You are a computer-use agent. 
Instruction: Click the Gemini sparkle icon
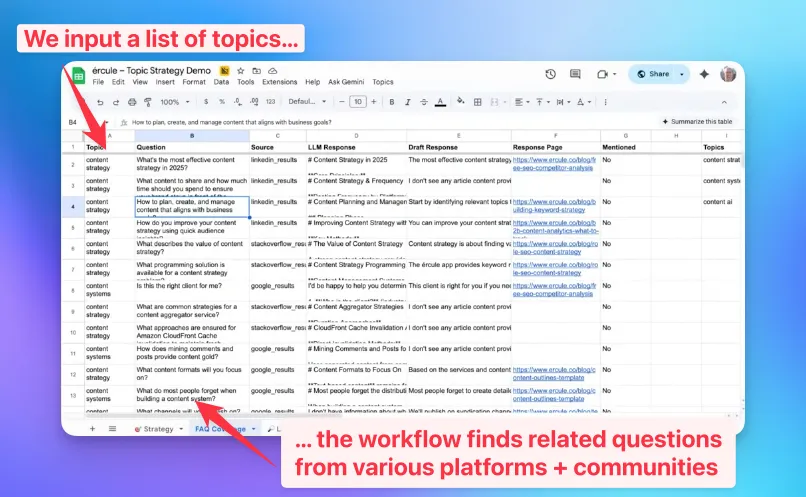(x=704, y=74)
